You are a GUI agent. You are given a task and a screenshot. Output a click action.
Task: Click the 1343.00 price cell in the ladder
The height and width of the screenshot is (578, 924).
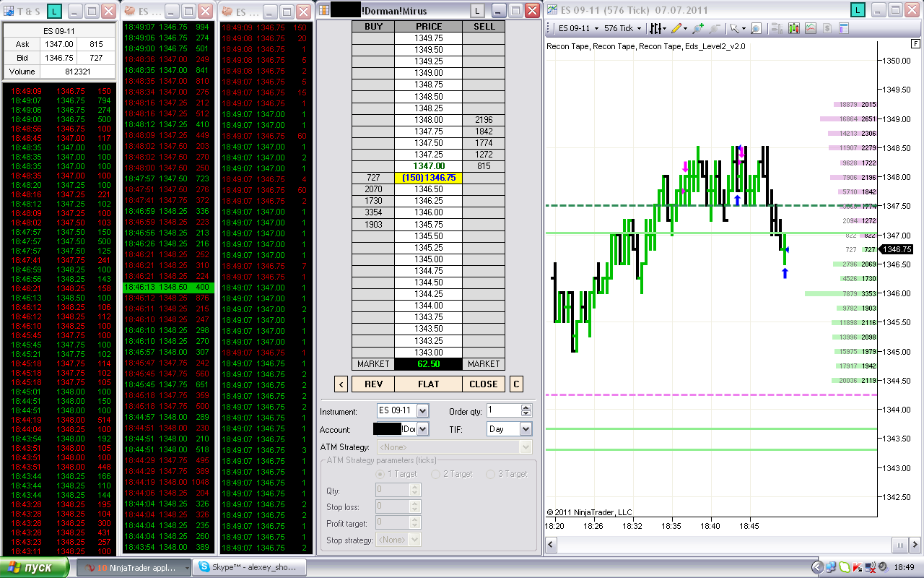click(x=429, y=352)
